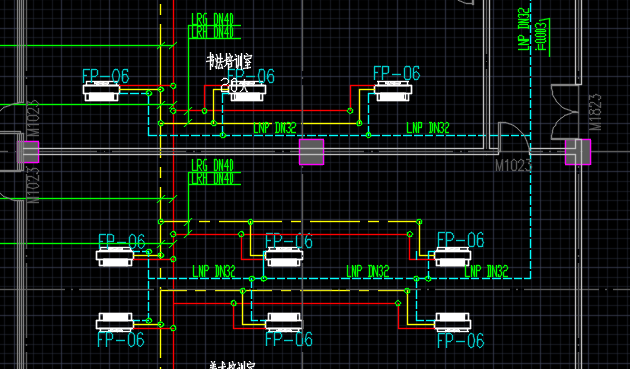Viewport: 630px width, 369px height.
Task: Select the M1823 door label
Action: point(595,112)
